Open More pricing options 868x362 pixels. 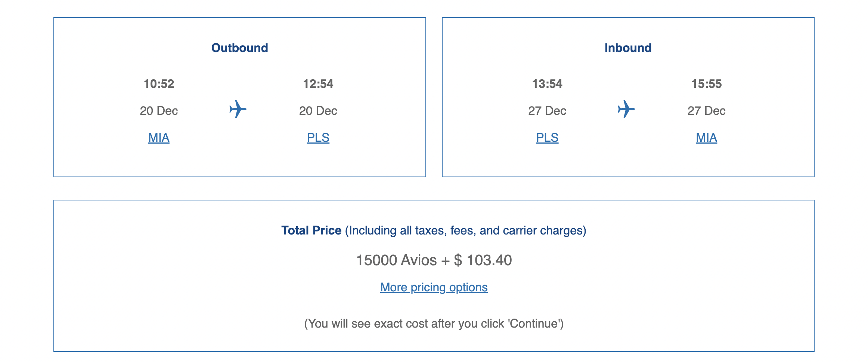[433, 287]
